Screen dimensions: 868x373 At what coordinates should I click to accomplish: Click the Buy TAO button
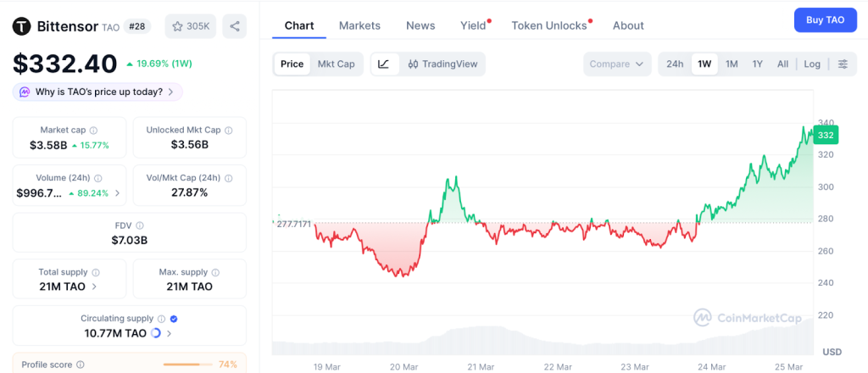825,20
